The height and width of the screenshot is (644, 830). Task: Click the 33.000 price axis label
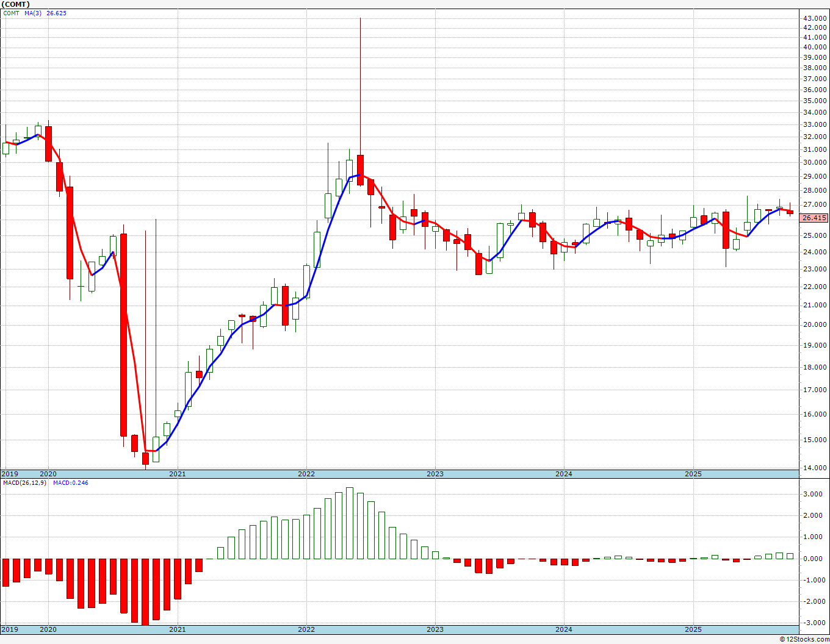tap(815, 125)
